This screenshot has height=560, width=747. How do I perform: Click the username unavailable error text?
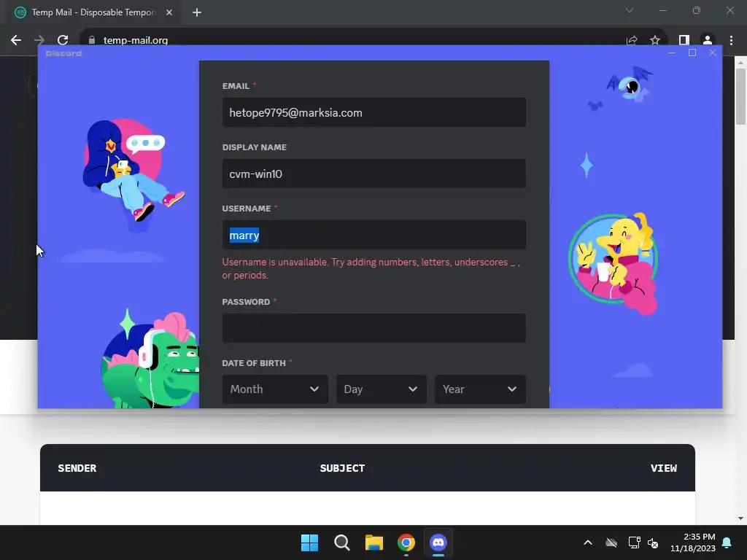[x=371, y=268]
